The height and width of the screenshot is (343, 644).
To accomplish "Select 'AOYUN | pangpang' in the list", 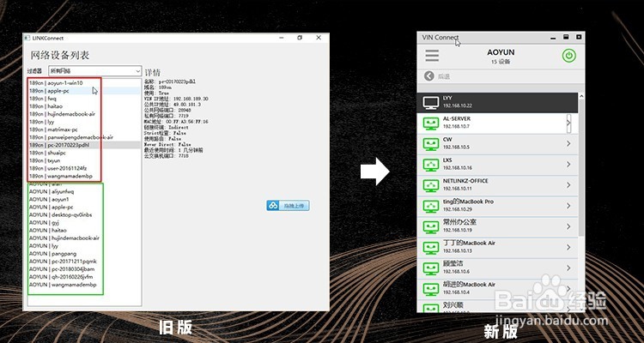I will [52, 254].
